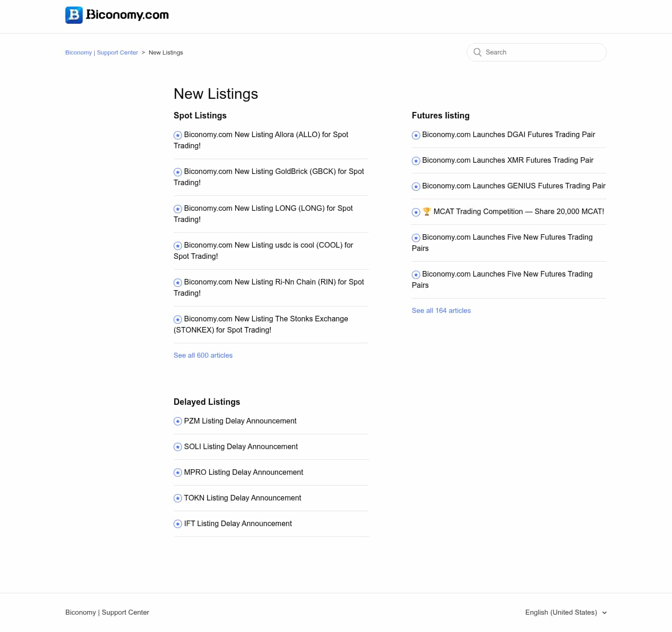Open MCAT Trading Competition article
672x632 pixels.
click(x=513, y=211)
